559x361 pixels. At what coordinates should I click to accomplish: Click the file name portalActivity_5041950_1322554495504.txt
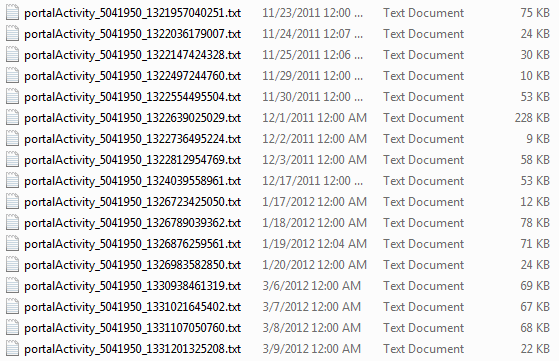point(132,97)
